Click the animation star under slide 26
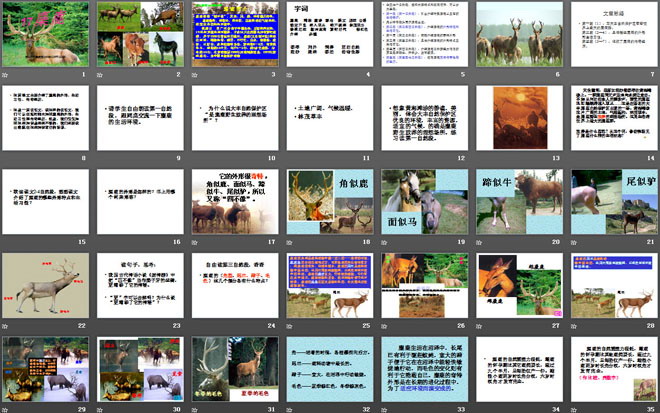Screen dimensions: 660x413 384,326
